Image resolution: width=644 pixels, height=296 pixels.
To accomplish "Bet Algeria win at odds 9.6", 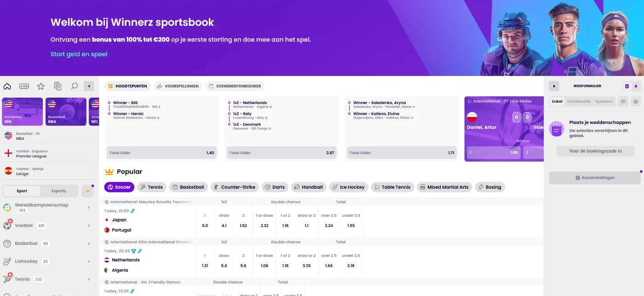I will [x=243, y=266].
